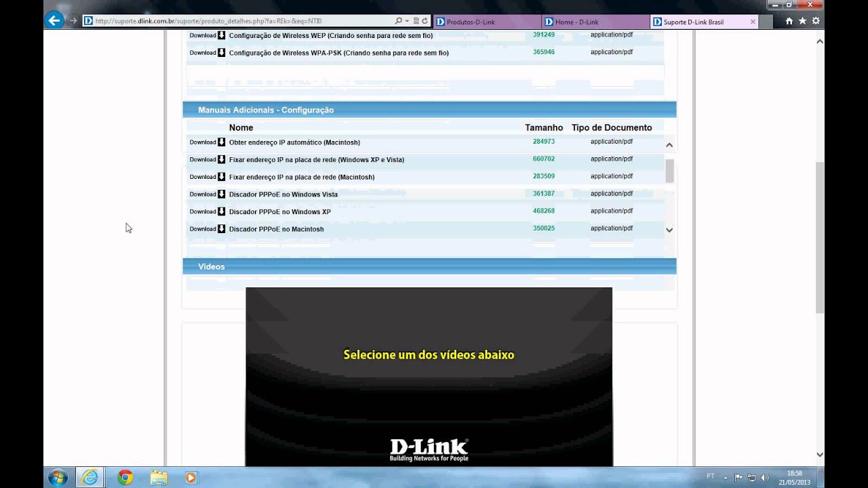The image size is (868, 488).
Task: Open the browser Tools gear icon
Action: click(x=816, y=21)
